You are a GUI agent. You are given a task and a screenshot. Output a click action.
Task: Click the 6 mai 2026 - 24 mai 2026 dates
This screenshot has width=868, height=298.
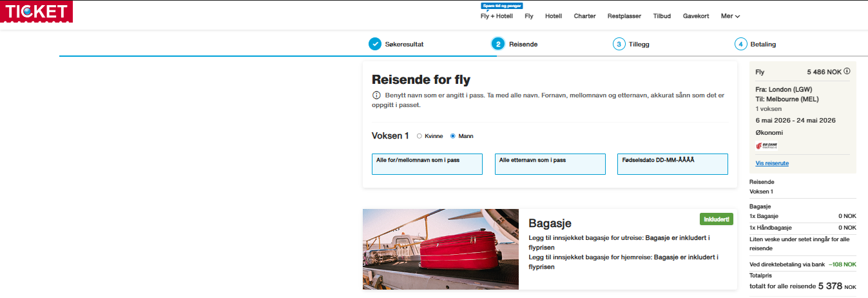coord(796,121)
